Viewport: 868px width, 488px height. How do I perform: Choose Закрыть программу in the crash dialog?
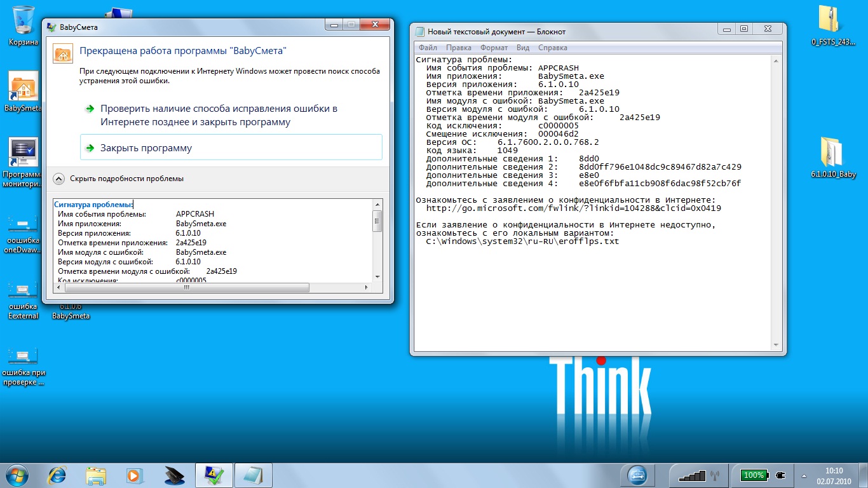click(231, 147)
